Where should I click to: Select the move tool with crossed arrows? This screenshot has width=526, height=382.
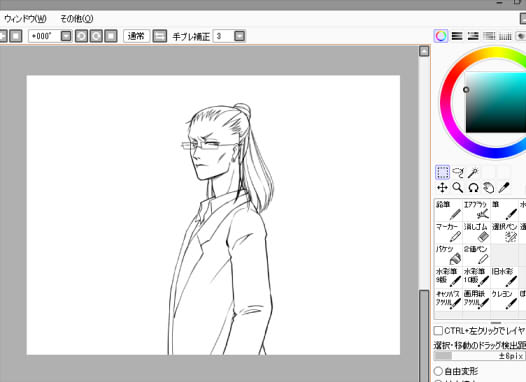click(x=442, y=188)
